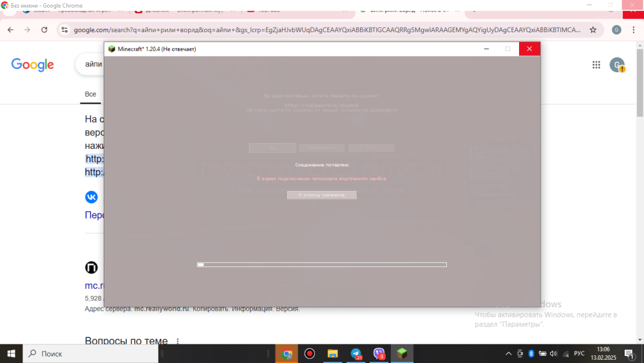Open more options next to «Вопросы по теме»
This screenshot has width=644, height=363.
coord(178,341)
